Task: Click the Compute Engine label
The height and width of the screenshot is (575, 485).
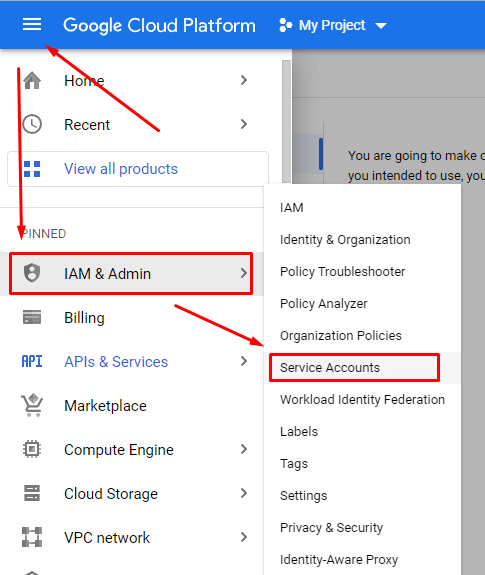Action: point(119,450)
